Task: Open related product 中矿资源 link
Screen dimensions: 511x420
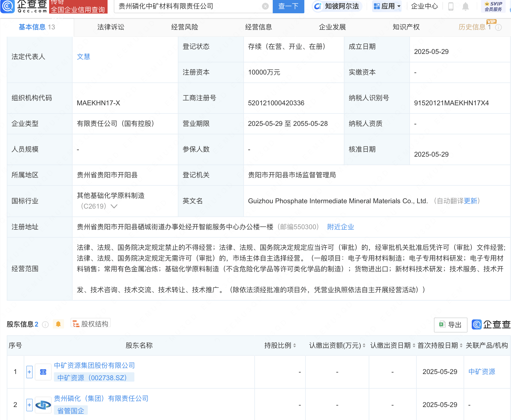Action: pos(482,372)
